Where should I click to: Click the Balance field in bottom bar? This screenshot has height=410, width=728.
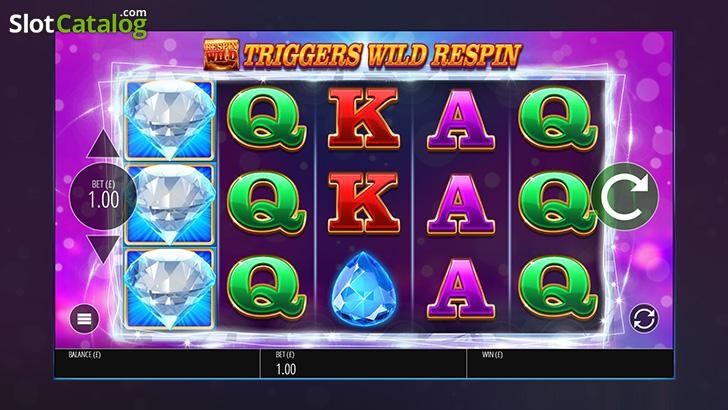coord(157,364)
